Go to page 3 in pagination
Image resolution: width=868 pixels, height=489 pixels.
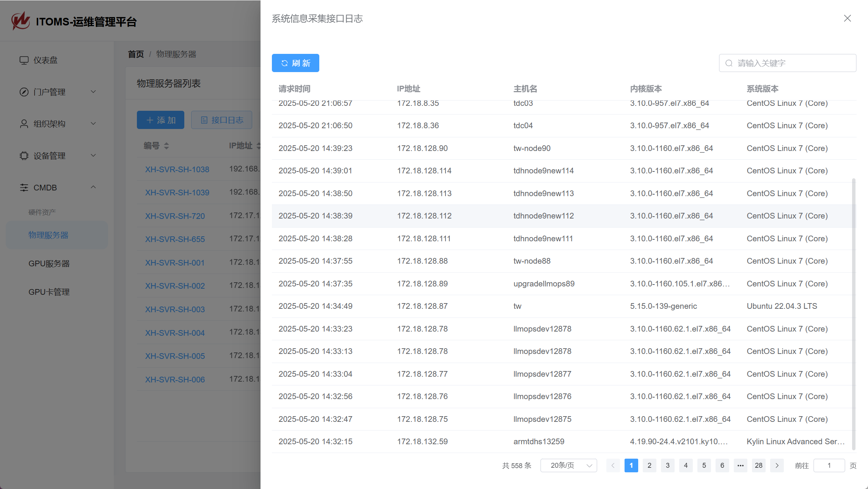coord(667,465)
